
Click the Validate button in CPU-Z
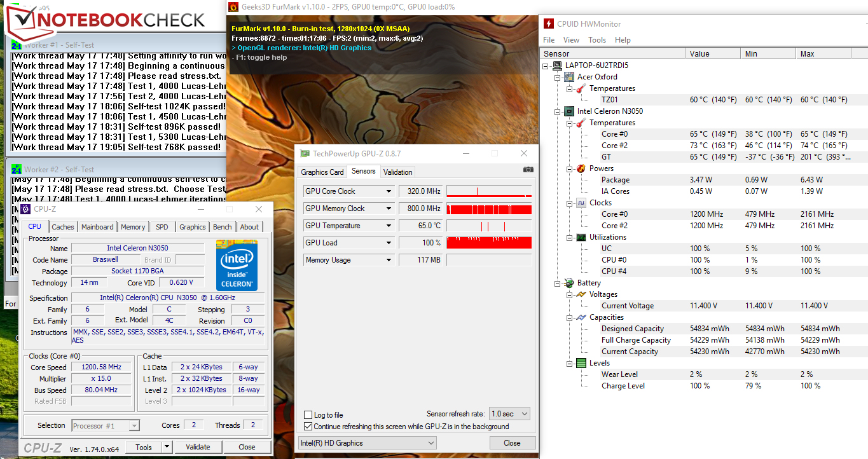pos(198,447)
